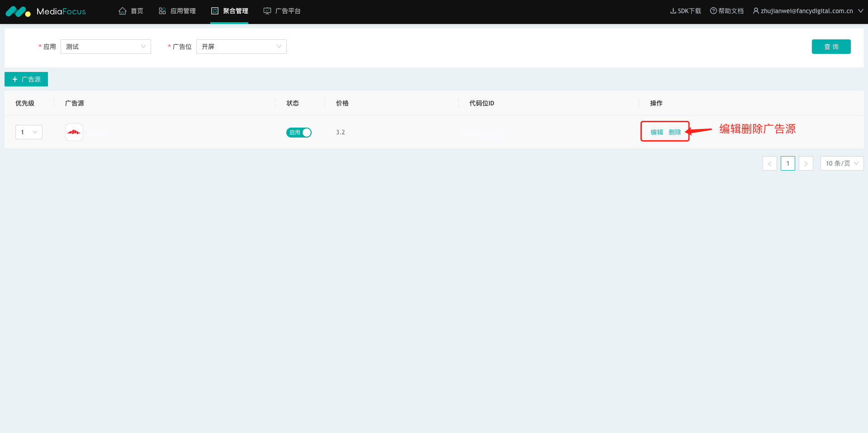Click the 应用管理 grid icon
This screenshot has height=433, width=868.
(x=162, y=11)
